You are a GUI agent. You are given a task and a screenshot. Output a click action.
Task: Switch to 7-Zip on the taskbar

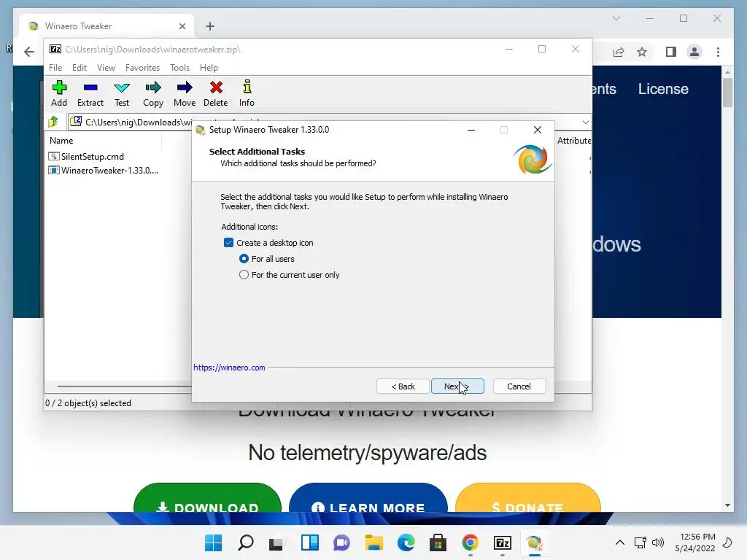coord(503,542)
